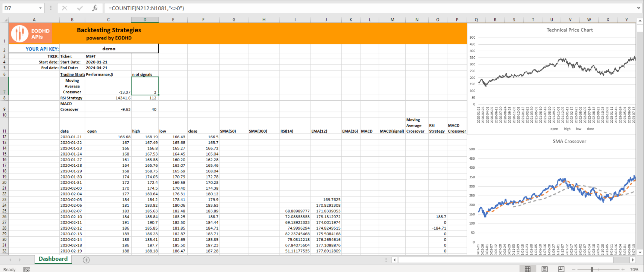The image size is (644, 272).
Task: Click the zoom out minus button
Action: pyautogui.click(x=574, y=269)
